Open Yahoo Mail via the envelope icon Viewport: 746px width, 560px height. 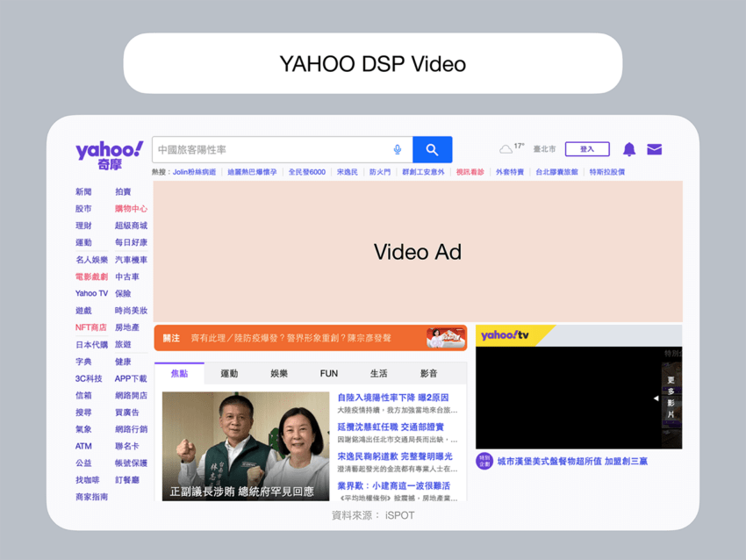tap(654, 149)
